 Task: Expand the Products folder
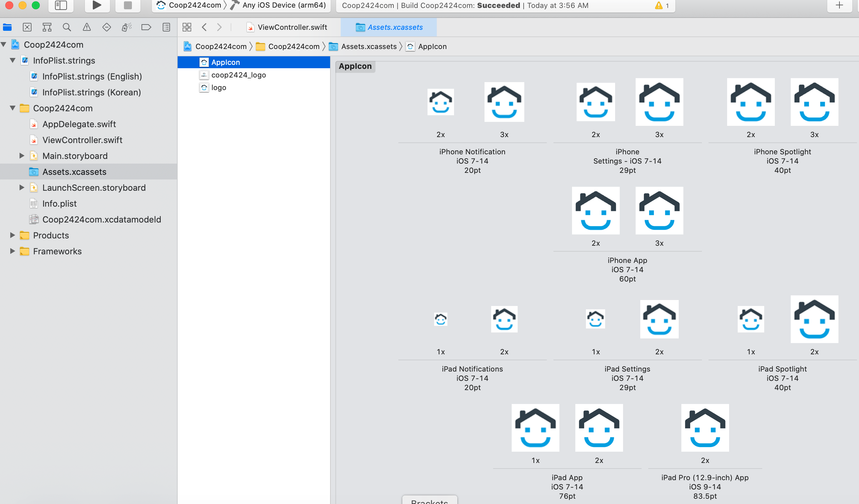[x=13, y=235]
